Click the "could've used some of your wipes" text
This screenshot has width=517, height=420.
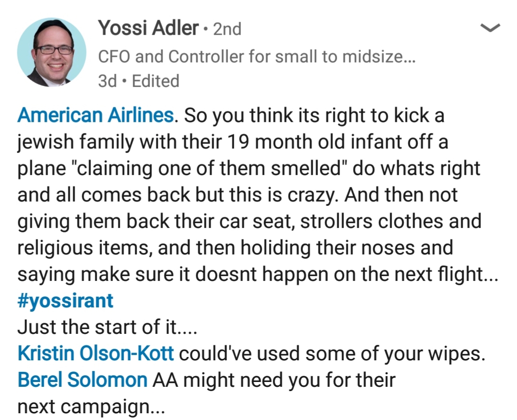point(329,354)
